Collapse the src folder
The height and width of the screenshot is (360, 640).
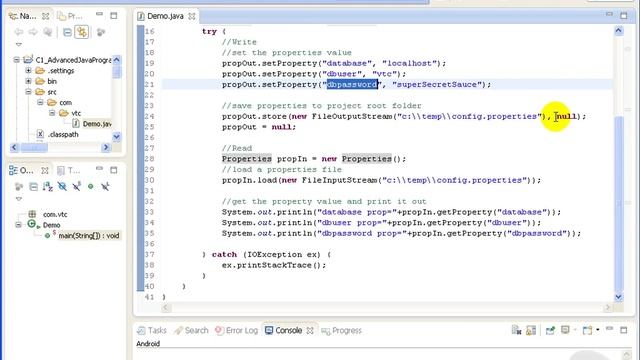coord(28,91)
